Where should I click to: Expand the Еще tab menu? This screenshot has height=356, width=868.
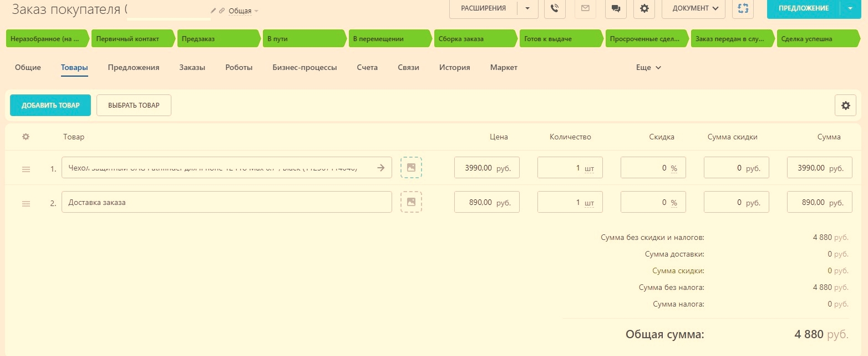click(x=648, y=67)
